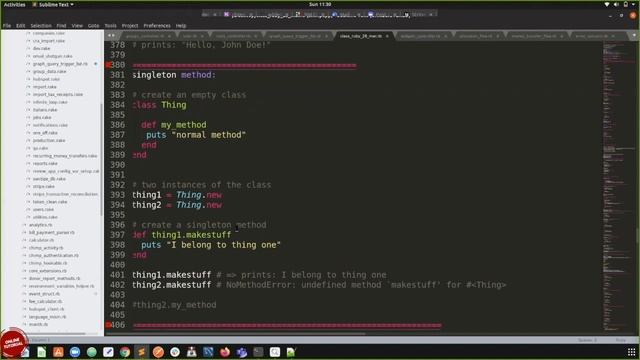
Task: Open reports.rake in the sidebar
Action: [45, 163]
